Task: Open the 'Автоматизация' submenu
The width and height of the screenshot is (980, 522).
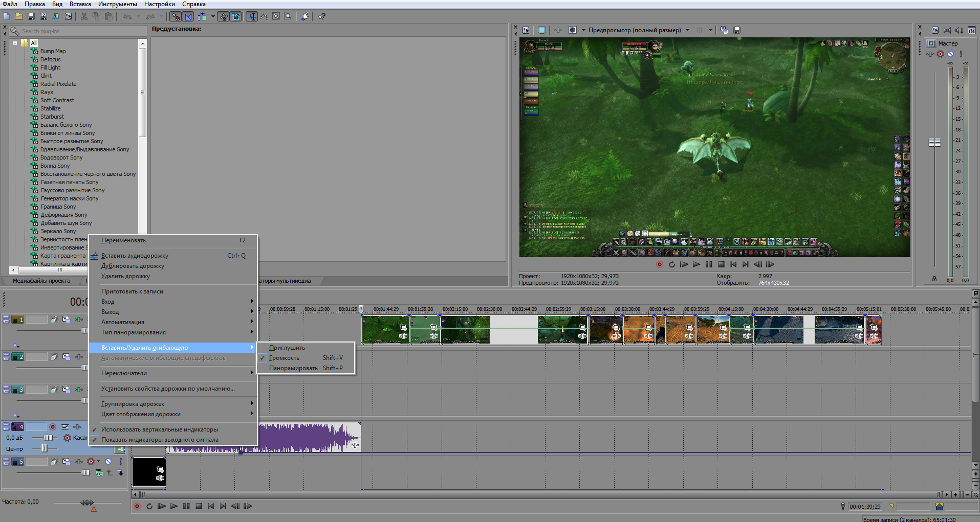Action: 172,322
